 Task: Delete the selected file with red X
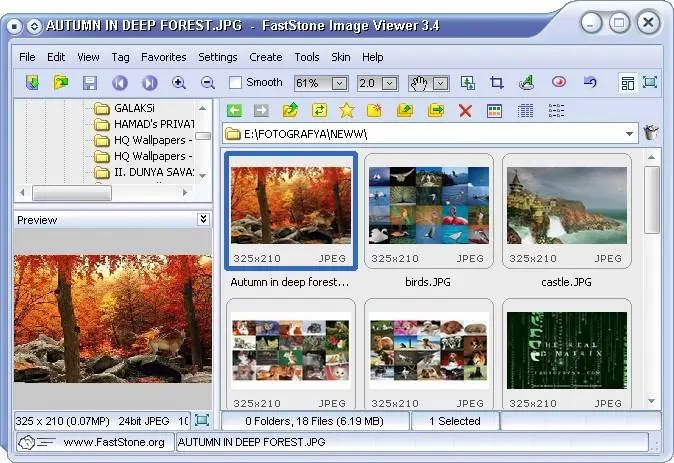click(x=465, y=110)
